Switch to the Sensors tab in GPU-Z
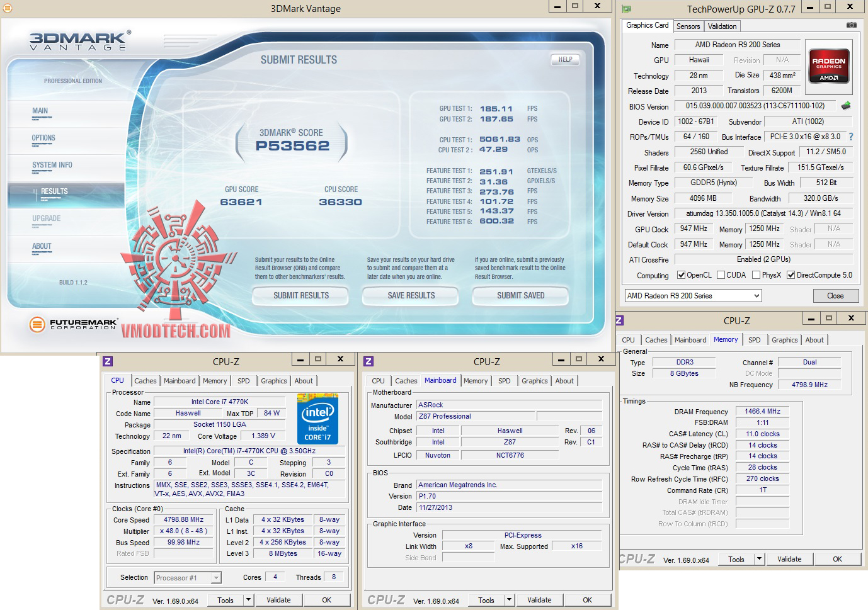 (688, 26)
